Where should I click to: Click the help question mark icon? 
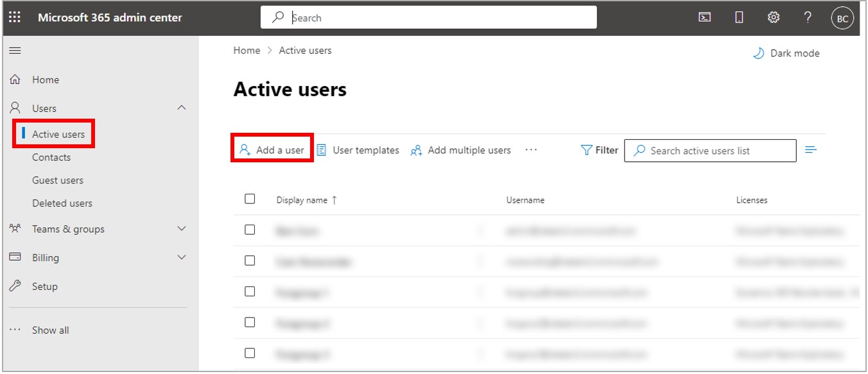pos(808,18)
